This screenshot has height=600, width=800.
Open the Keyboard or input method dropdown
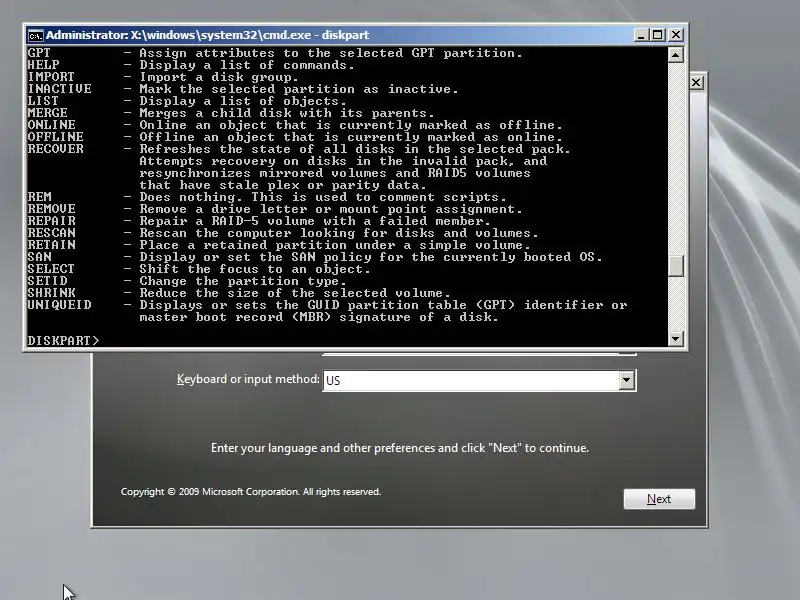click(x=627, y=380)
